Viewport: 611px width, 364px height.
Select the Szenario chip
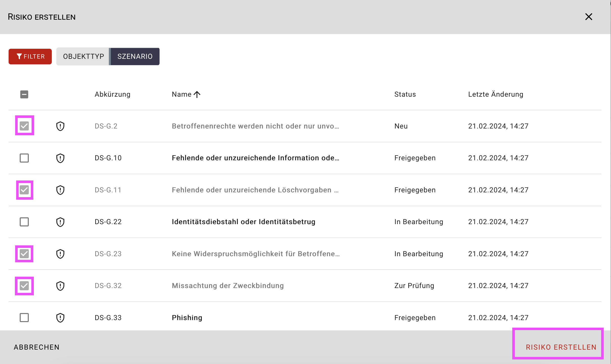click(x=135, y=56)
